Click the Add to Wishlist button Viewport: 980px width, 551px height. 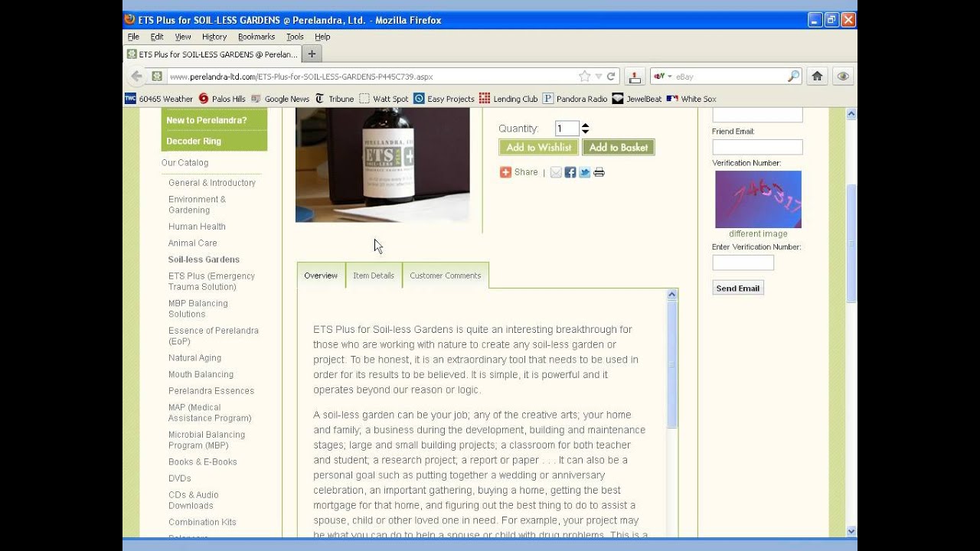click(538, 148)
